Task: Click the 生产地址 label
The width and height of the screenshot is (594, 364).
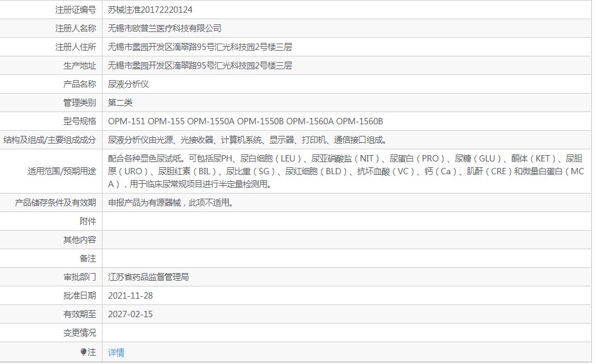Action: [79, 65]
